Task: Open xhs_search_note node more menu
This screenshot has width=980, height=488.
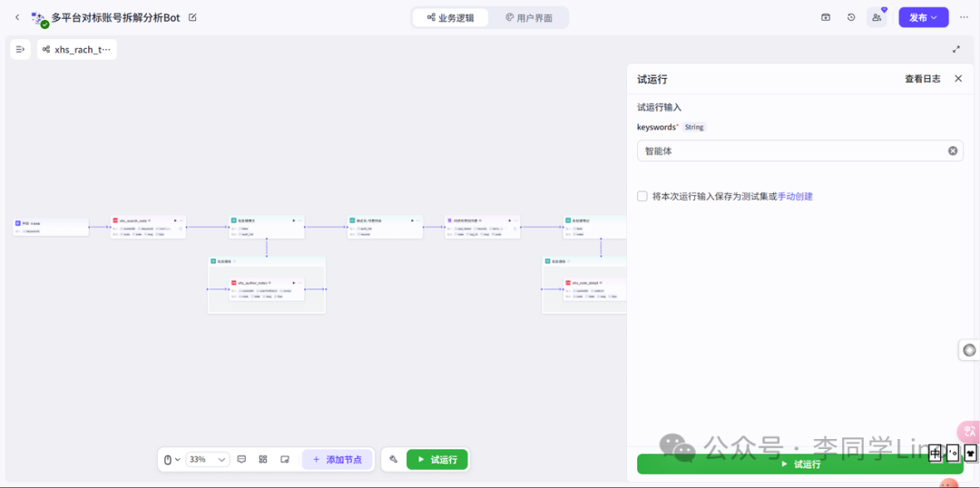Action: [181, 220]
